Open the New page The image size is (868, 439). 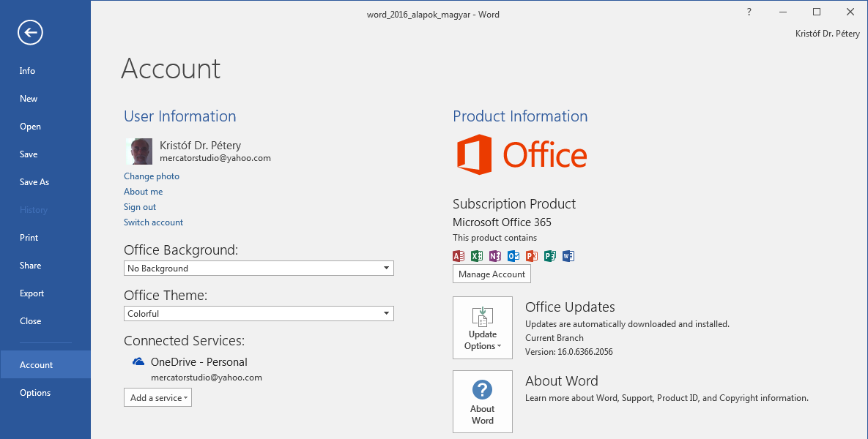45,99
